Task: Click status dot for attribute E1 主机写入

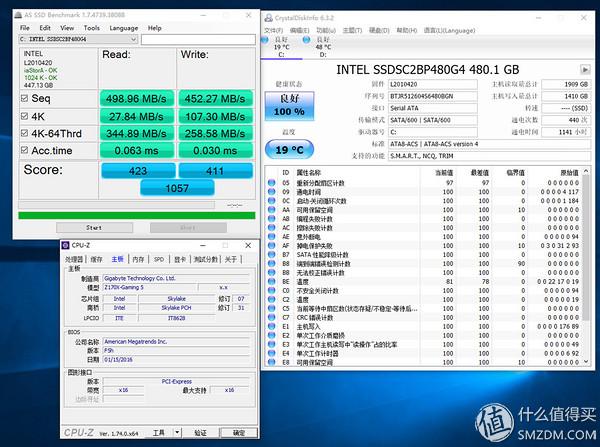Action: (272, 326)
